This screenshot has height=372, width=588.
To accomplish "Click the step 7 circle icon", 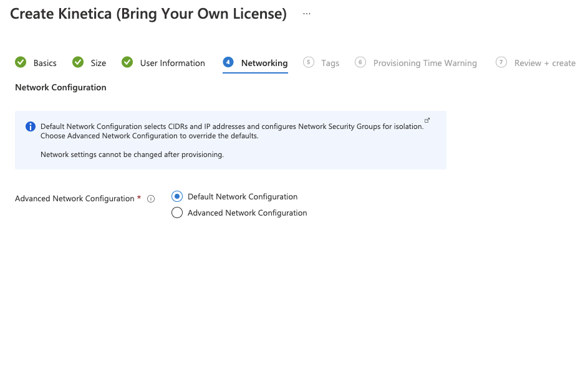I will [501, 62].
